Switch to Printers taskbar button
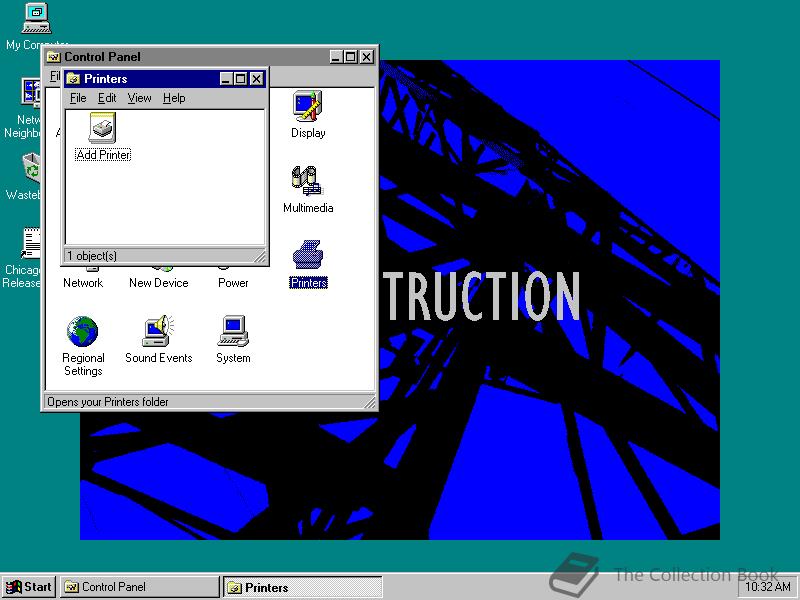Screen dimensions: 800x600 click(x=302, y=587)
